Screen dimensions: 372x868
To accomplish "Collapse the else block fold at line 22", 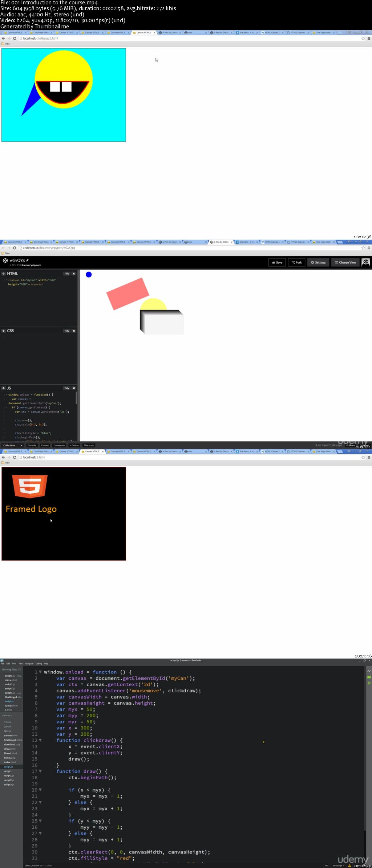I will point(40,802).
